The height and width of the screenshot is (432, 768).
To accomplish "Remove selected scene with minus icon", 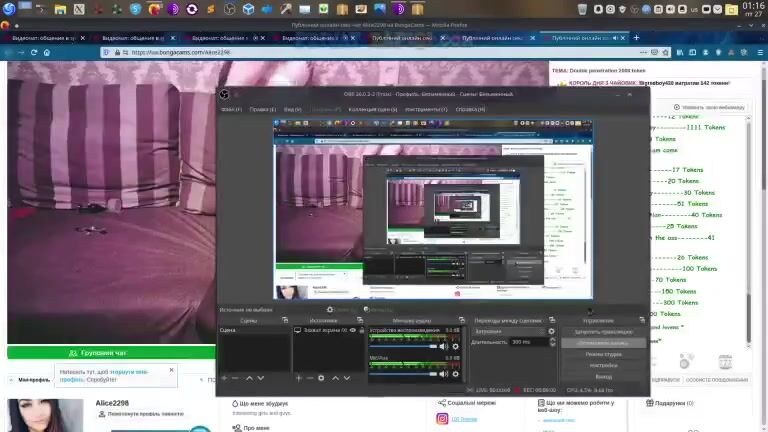I will tap(235, 378).
